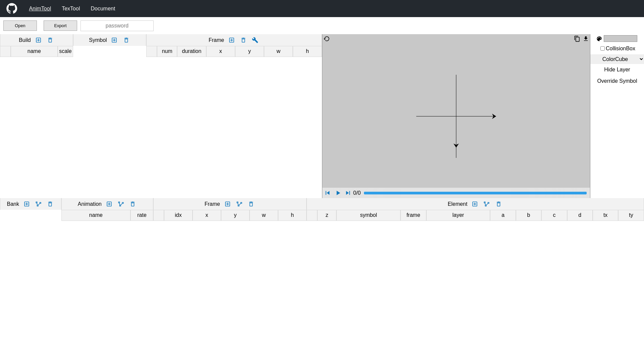
Task: Switch to AnimTool tab
Action: [40, 9]
